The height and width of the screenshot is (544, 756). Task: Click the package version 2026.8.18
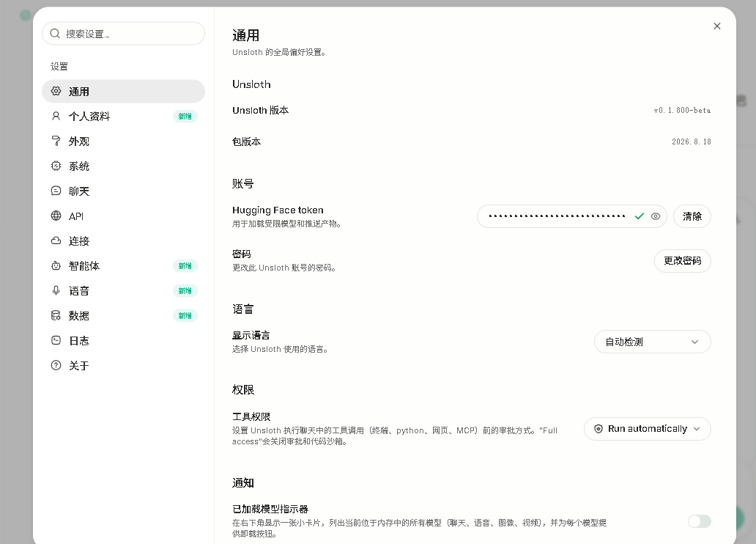click(692, 141)
